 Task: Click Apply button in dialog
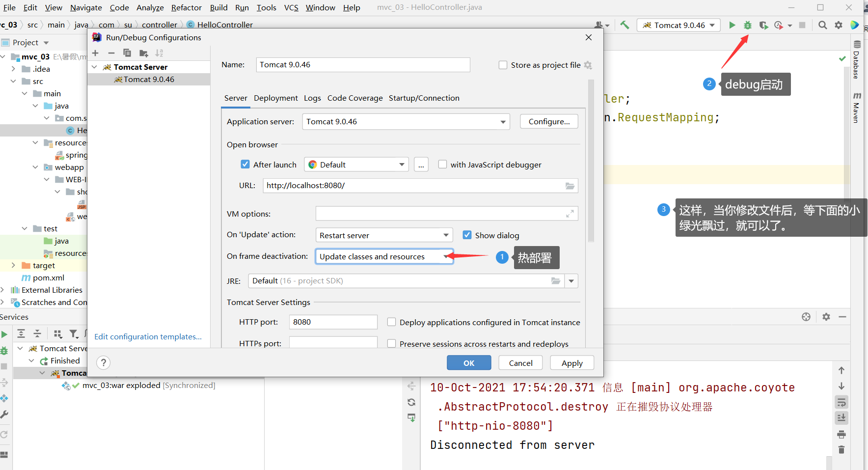tap(572, 363)
